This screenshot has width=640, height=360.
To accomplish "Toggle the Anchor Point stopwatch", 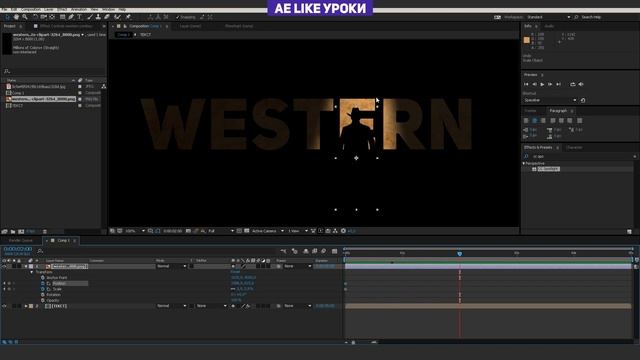I will [43, 278].
